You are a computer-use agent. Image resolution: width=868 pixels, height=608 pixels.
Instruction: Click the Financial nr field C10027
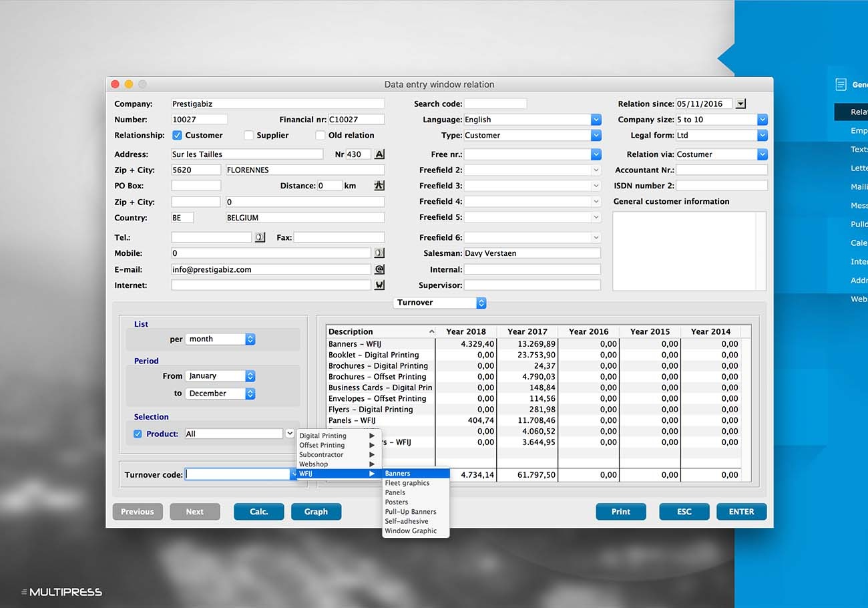[357, 120]
